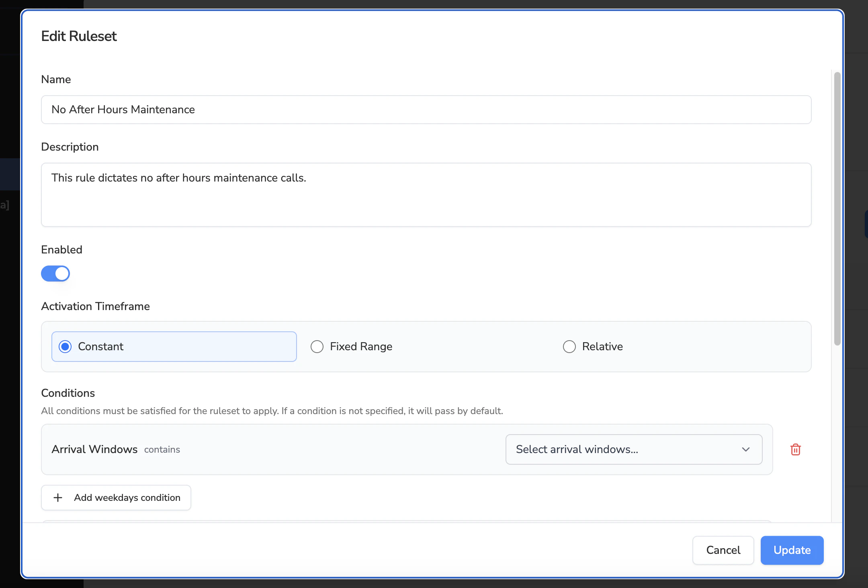The image size is (868, 588).
Task: Click plus icon for weekdays condition
Action: [58, 498]
